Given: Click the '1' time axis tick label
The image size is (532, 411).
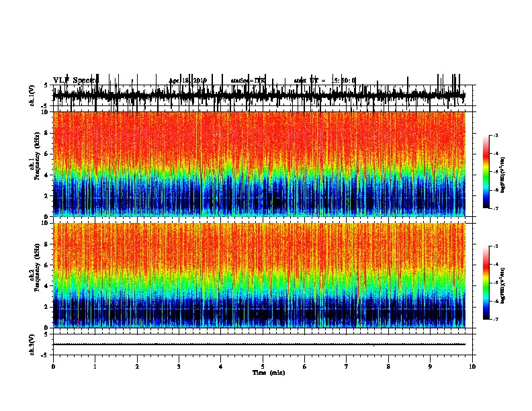Looking at the screenshot, I should click(95, 367).
